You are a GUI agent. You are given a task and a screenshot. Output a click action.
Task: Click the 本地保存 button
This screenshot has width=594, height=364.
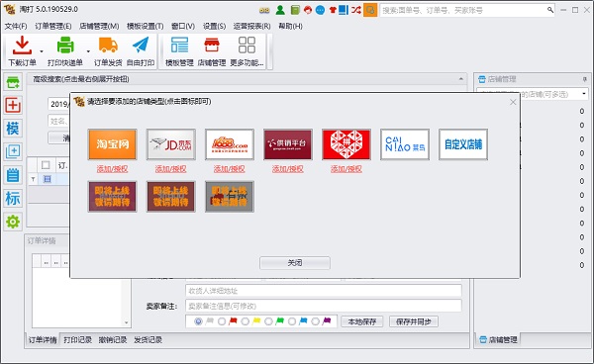click(361, 321)
